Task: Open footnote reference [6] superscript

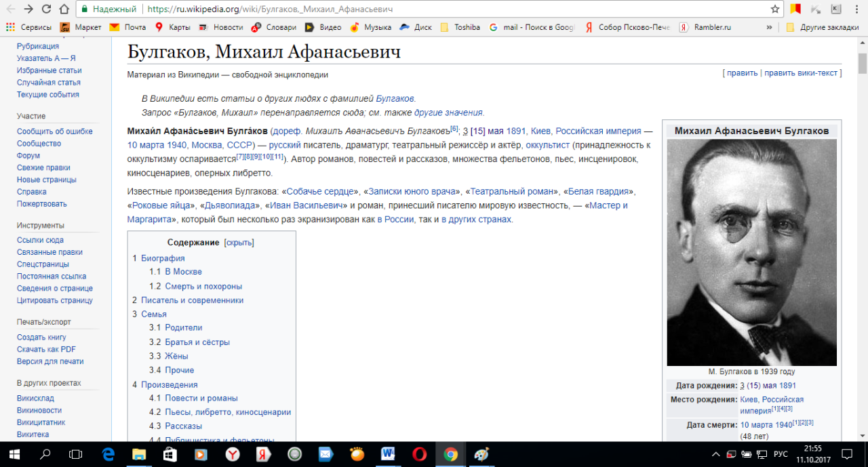Action: pos(454,129)
